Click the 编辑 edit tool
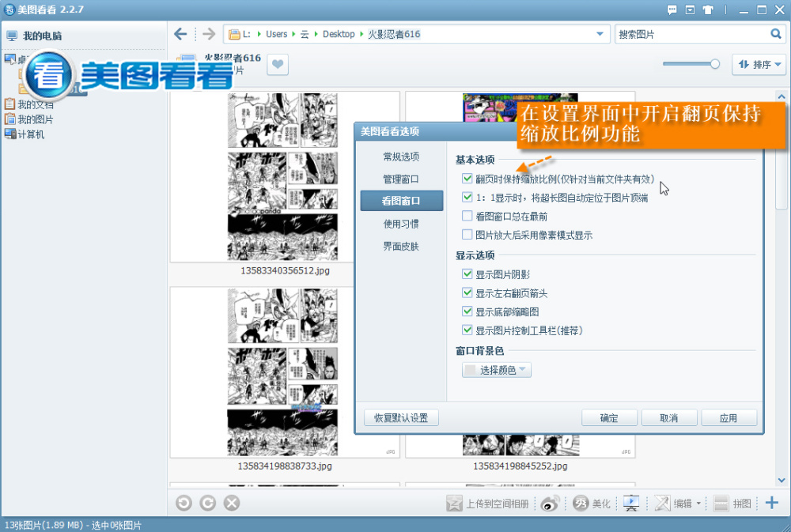791x532 pixels. click(673, 504)
